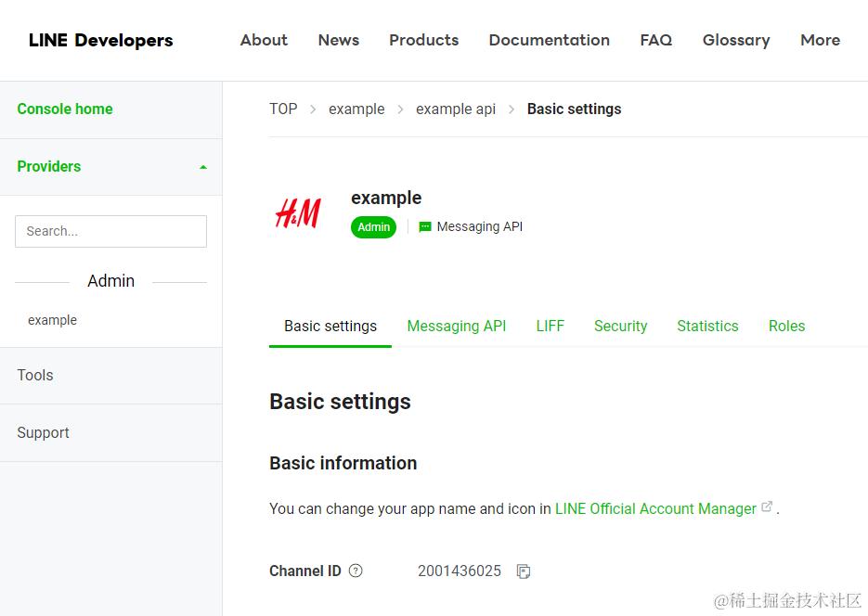Click the green Messaging API chat icon
The width and height of the screenshot is (868, 616).
click(424, 226)
